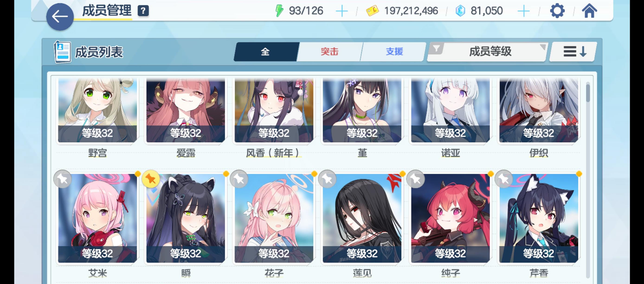Toggle pin on 花子 portrait

[x=239, y=179]
